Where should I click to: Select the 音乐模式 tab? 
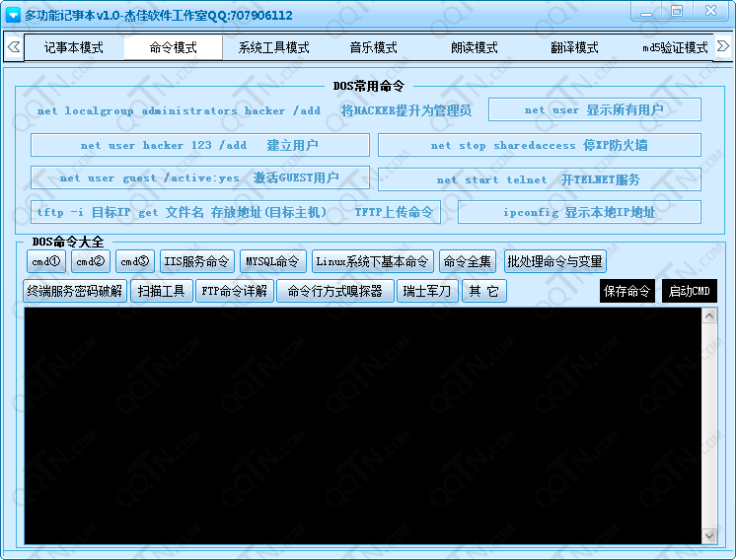click(373, 47)
